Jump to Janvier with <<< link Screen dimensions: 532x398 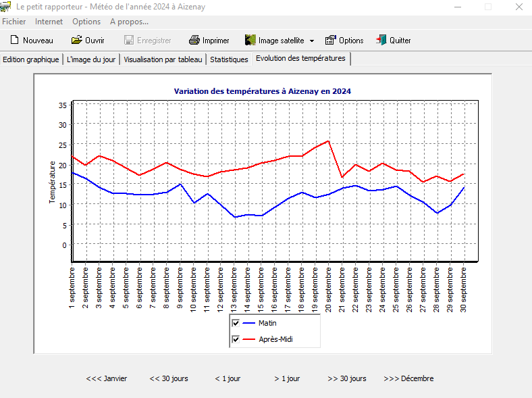coord(106,378)
